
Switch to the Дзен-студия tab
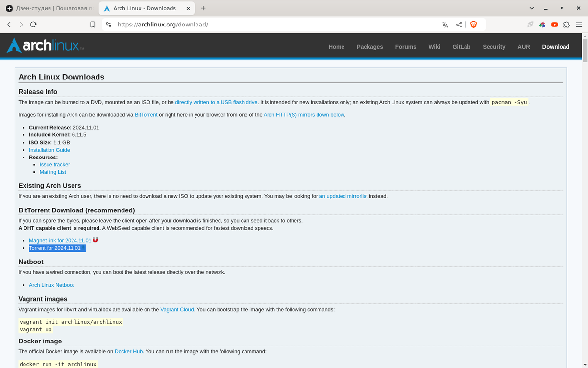(49, 8)
